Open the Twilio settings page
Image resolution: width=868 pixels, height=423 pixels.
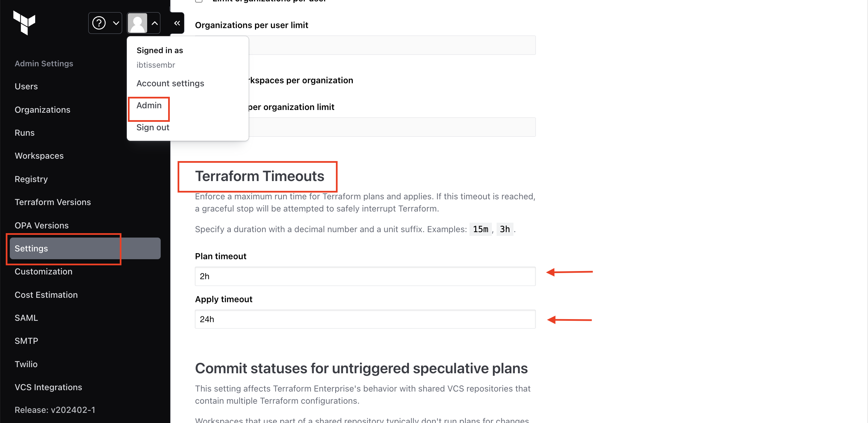[26, 364]
